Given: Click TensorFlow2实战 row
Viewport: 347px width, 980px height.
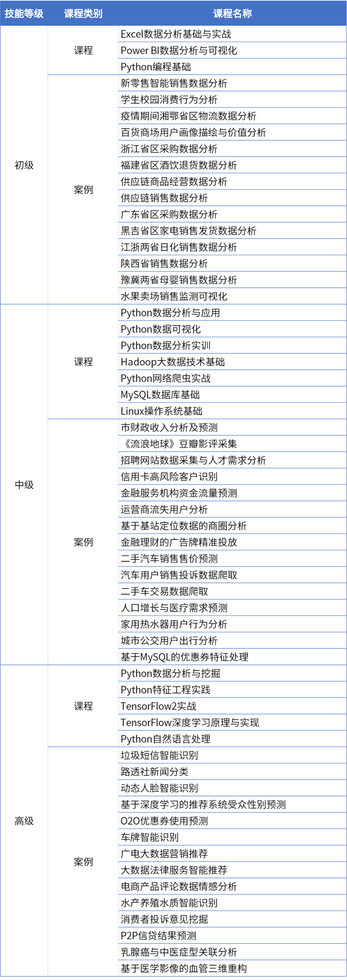Looking at the screenshot, I should tap(232, 706).
